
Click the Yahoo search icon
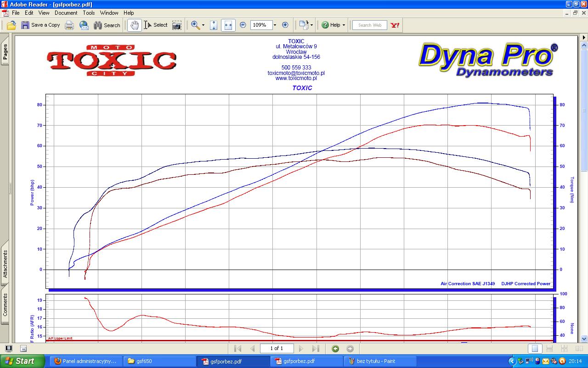[395, 25]
